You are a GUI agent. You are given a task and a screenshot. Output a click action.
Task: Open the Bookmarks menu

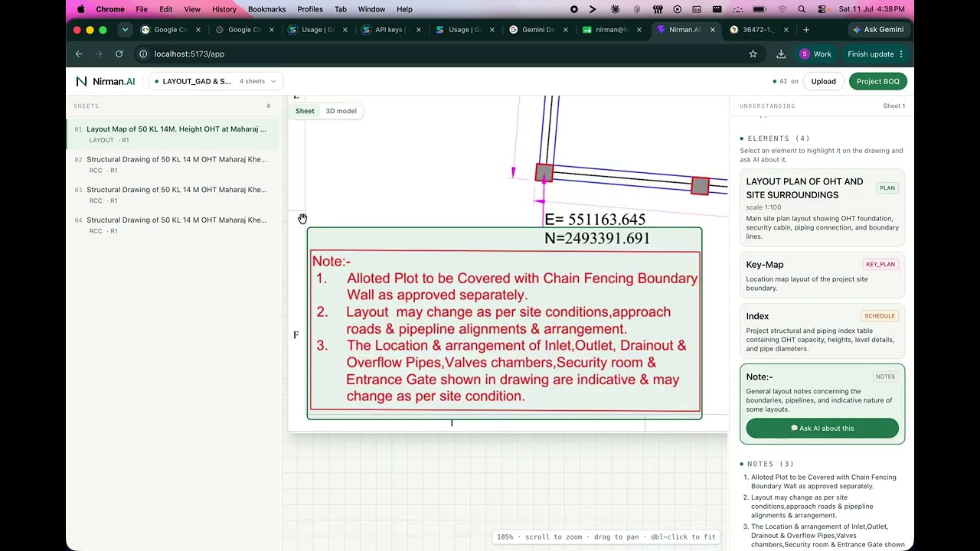coord(266,9)
